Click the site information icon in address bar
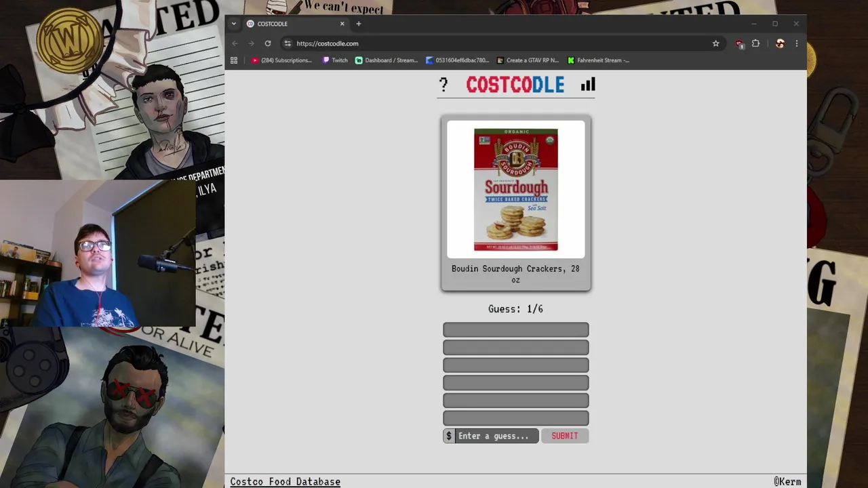868x488 pixels. tap(288, 43)
